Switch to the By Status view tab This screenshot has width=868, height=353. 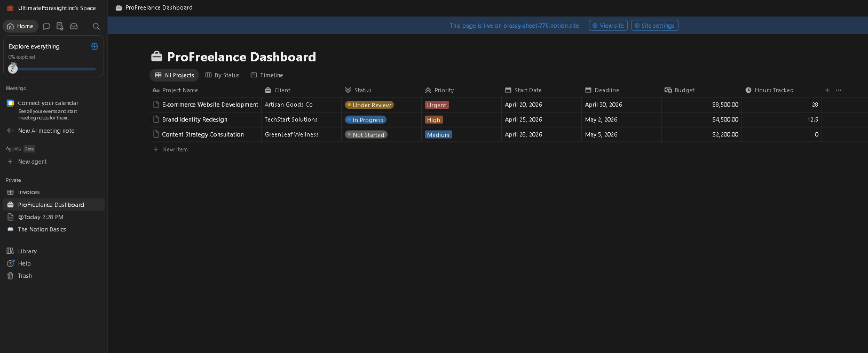(x=223, y=75)
